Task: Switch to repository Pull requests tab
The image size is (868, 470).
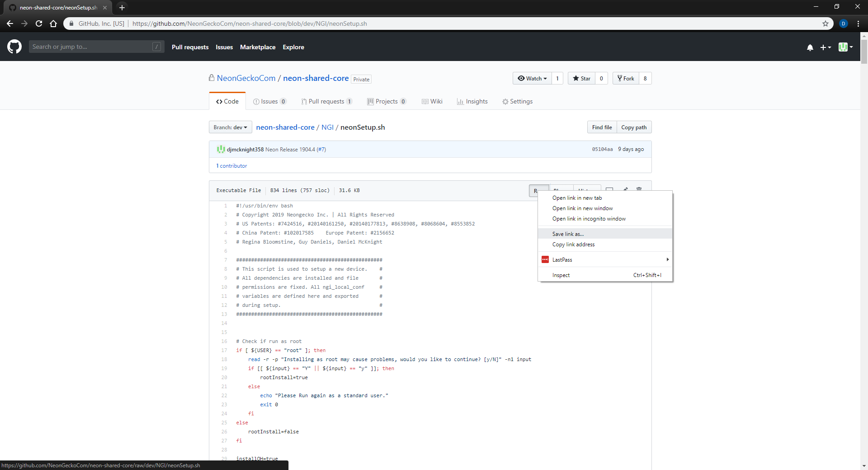Action: [326, 101]
